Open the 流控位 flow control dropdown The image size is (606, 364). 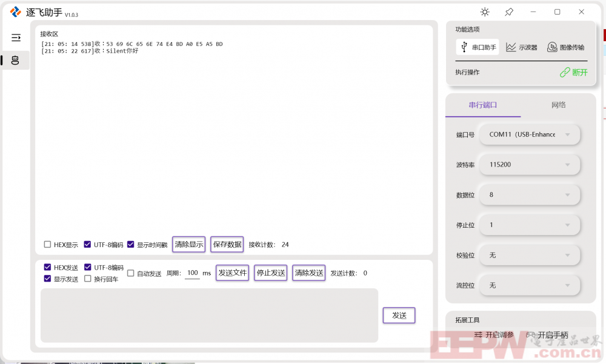click(x=530, y=285)
